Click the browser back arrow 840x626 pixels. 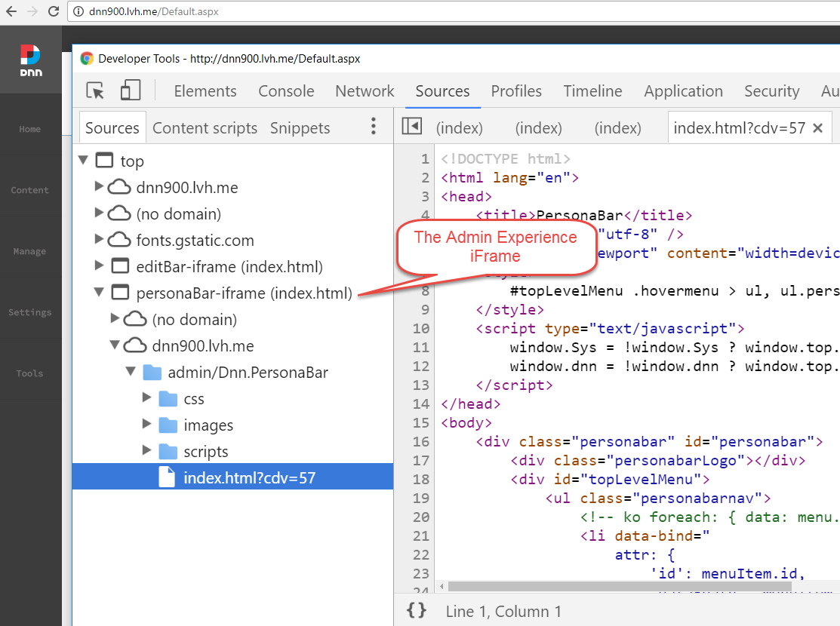click(x=11, y=11)
